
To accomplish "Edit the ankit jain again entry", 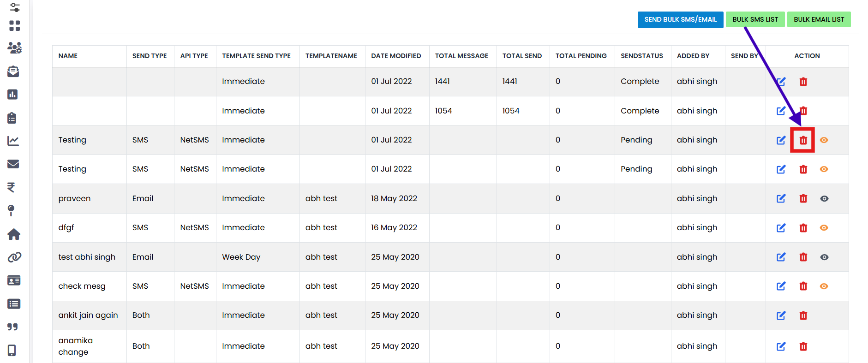I will [781, 315].
